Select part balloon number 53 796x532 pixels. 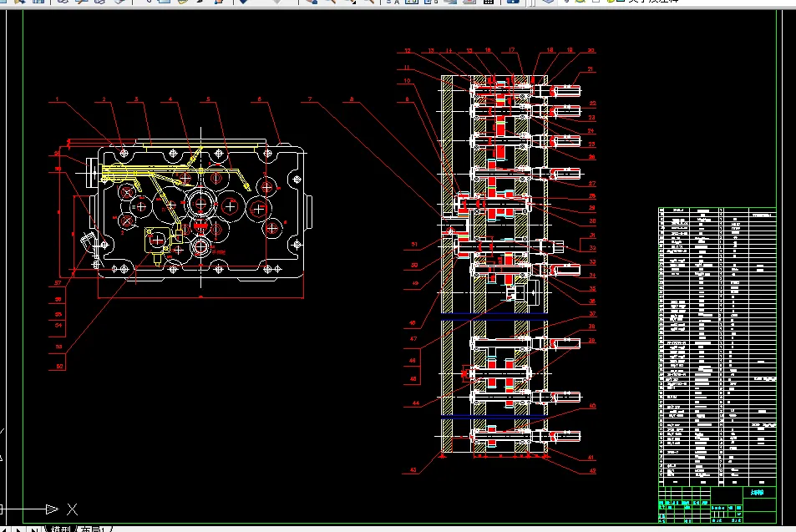pyautogui.click(x=59, y=347)
